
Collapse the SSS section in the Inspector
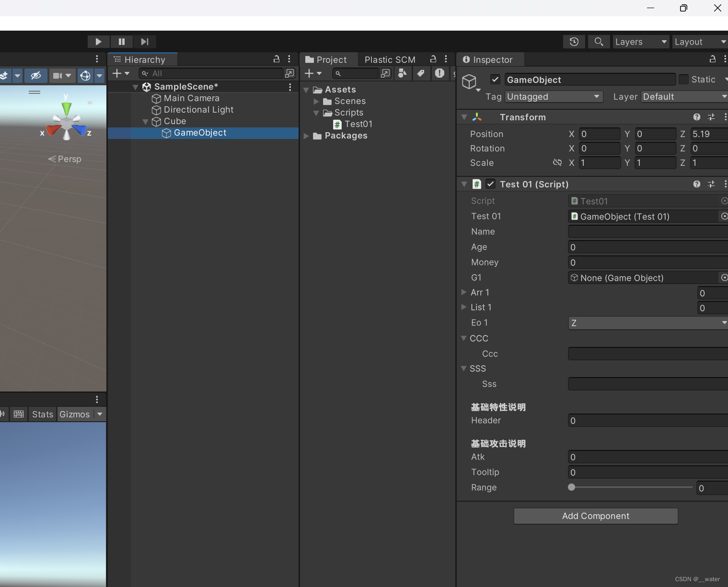point(464,368)
